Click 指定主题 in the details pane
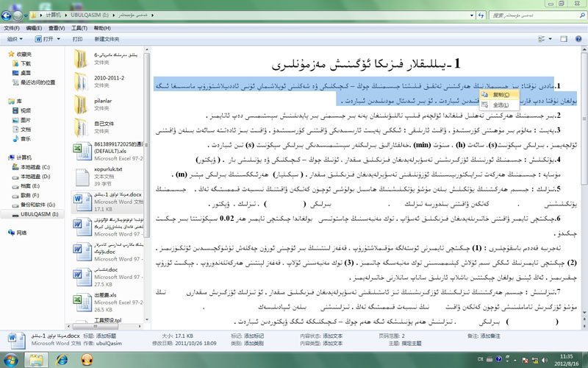The width and height of the screenshot is (588, 368). pos(412,343)
